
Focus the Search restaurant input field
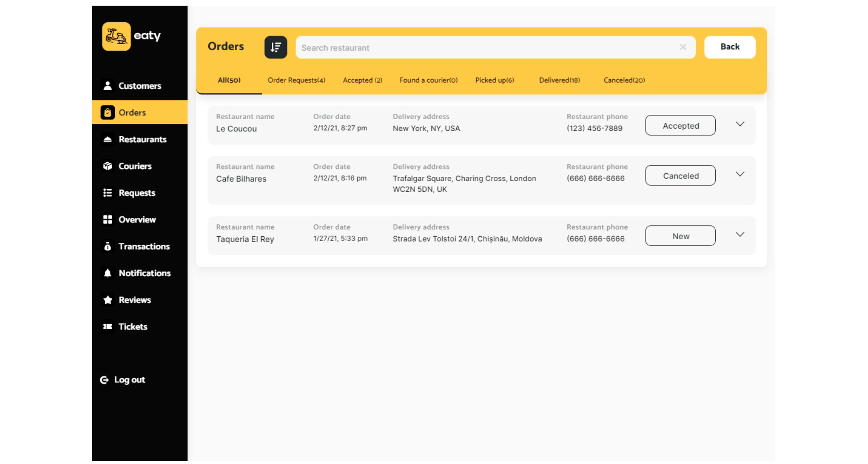click(484, 47)
